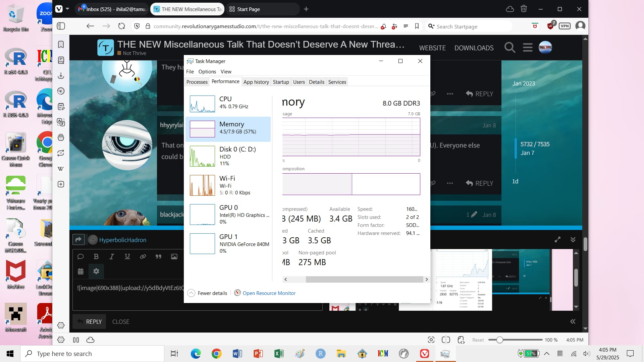Open the forum user avatar menu
Viewport: 644px width, 362px height.
click(x=545, y=48)
